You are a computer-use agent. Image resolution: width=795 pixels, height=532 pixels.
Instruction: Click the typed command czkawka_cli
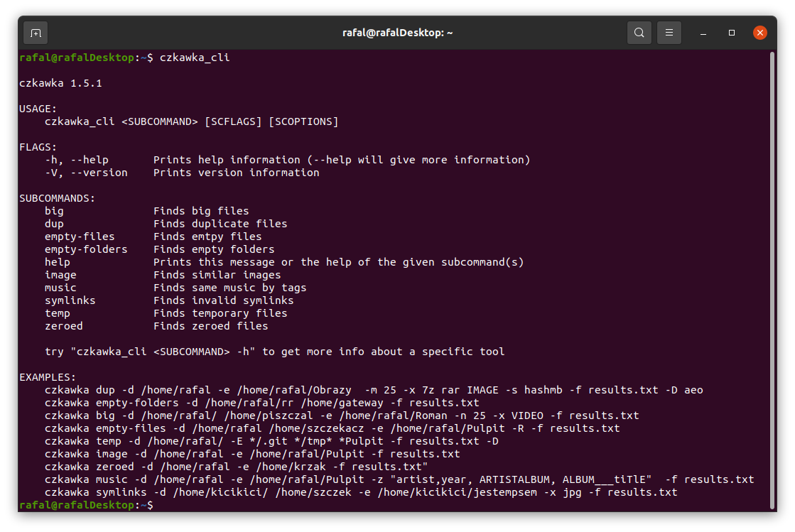tap(195, 58)
